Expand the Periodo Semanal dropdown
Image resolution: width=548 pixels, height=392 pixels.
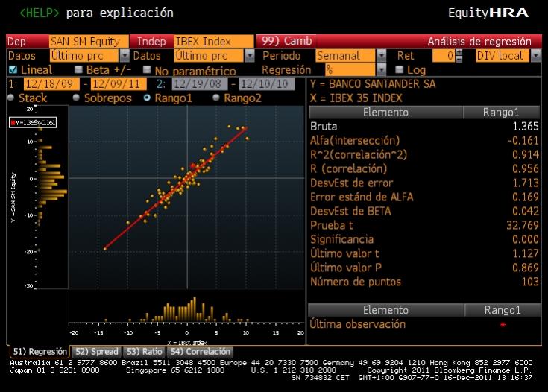[382, 56]
